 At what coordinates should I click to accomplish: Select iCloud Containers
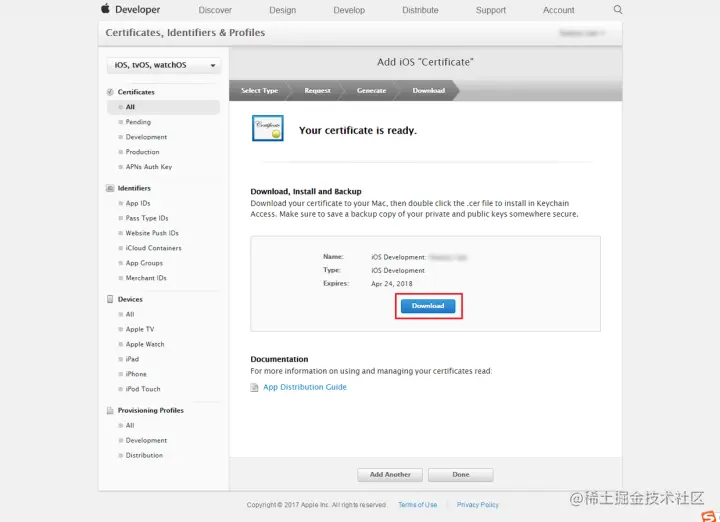153,248
